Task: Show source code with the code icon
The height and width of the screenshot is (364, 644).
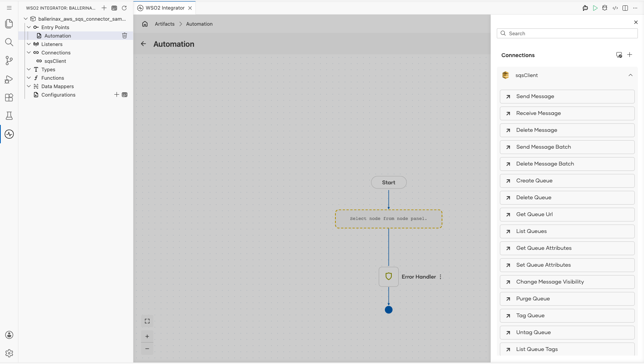Action: (x=615, y=8)
